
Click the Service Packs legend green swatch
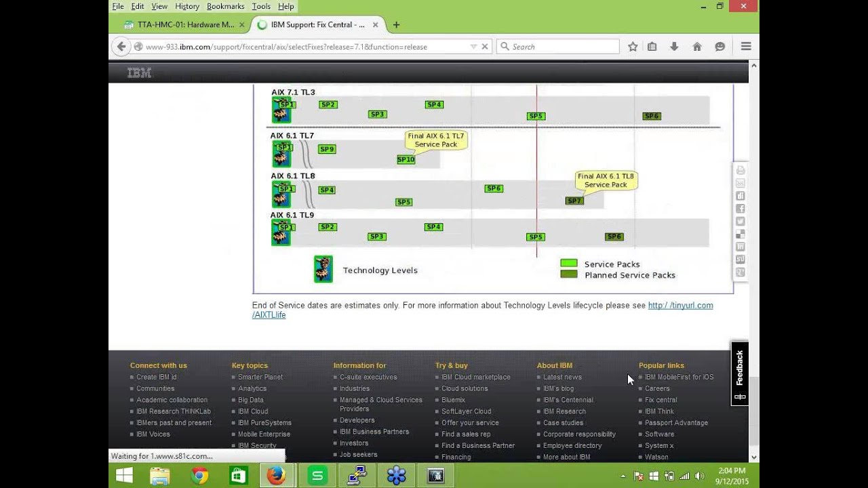tap(569, 264)
